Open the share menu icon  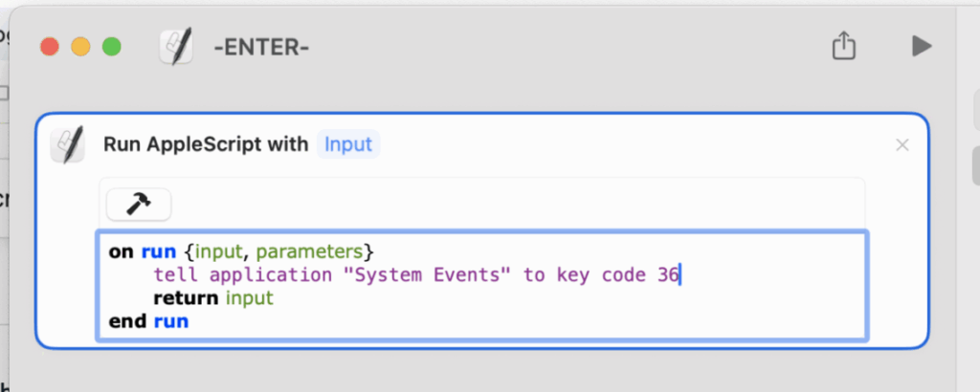tap(844, 46)
